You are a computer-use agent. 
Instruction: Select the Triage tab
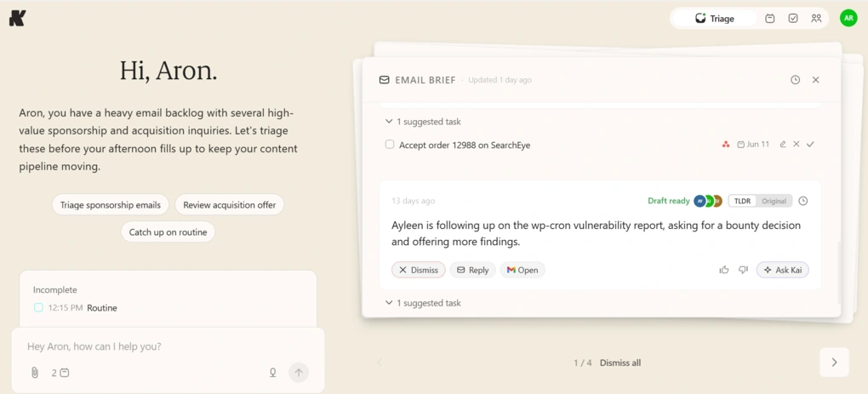coord(714,18)
